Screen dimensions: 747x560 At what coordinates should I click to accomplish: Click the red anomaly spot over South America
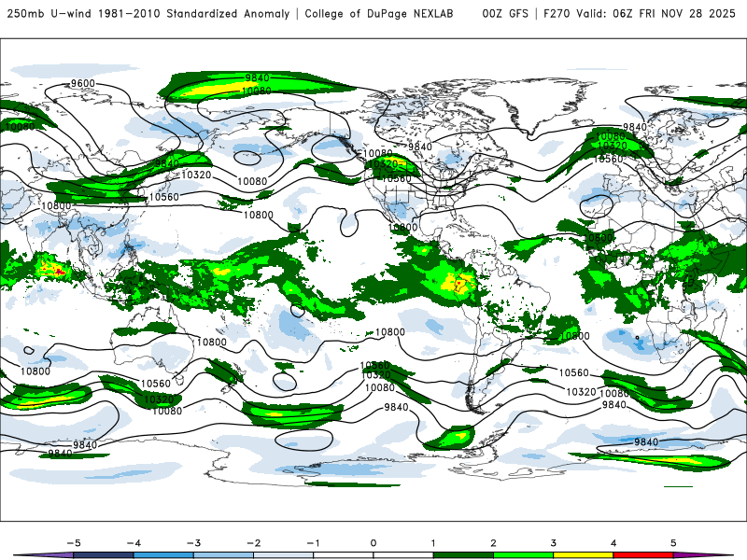[x=458, y=284]
